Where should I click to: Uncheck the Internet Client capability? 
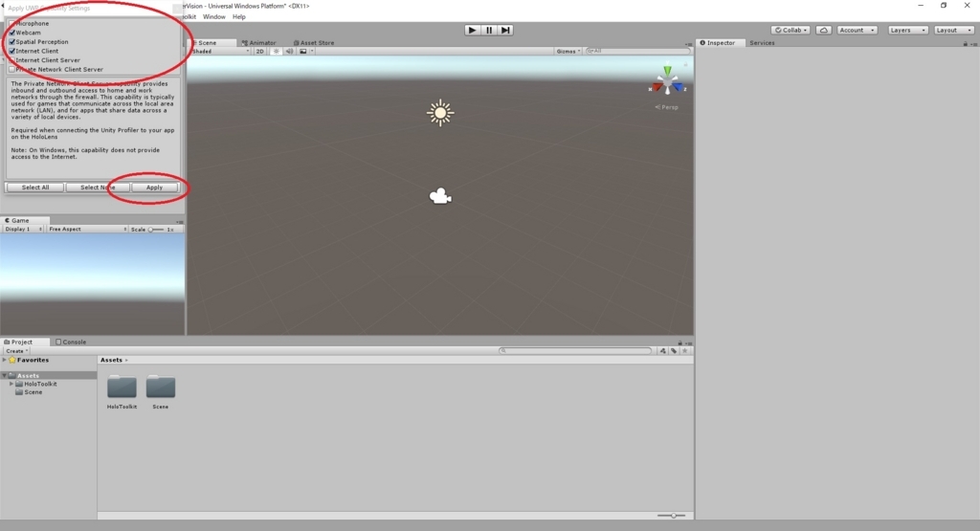11,52
